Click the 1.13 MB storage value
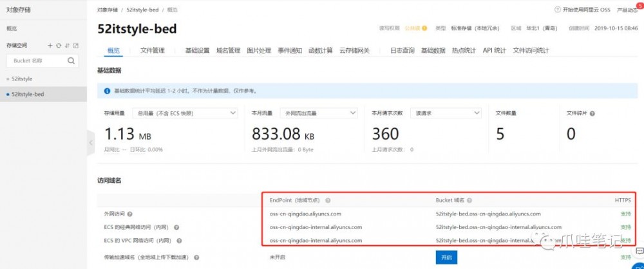 pyautogui.click(x=128, y=134)
